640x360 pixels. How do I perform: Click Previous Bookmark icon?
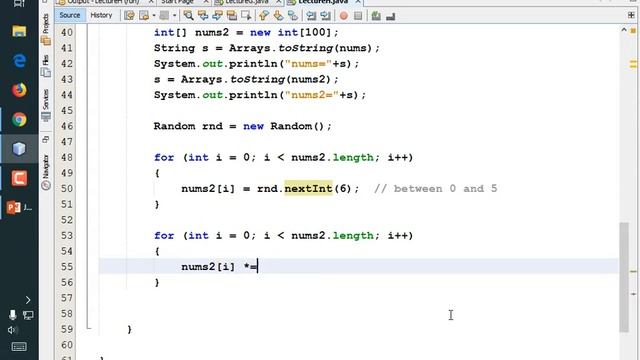point(264,16)
